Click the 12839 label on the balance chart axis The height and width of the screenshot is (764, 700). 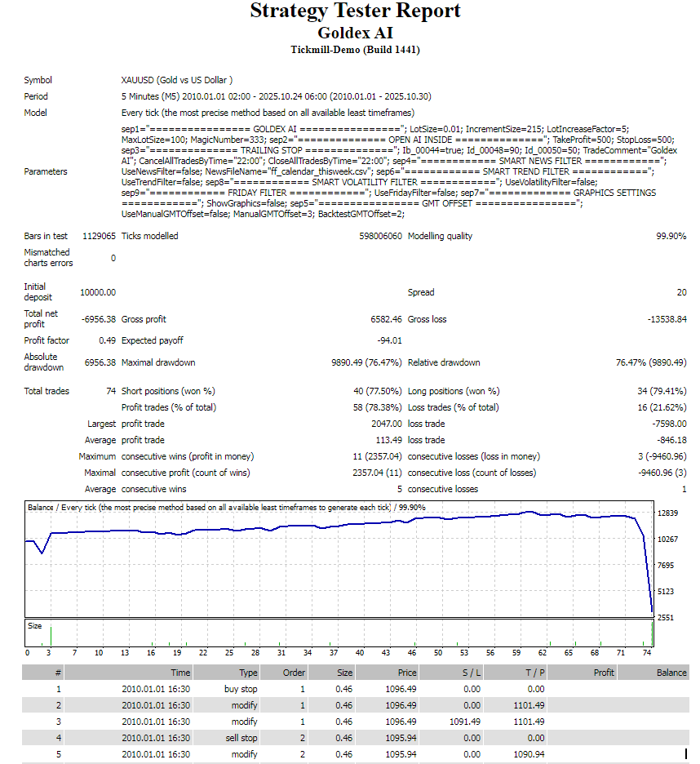(x=668, y=513)
